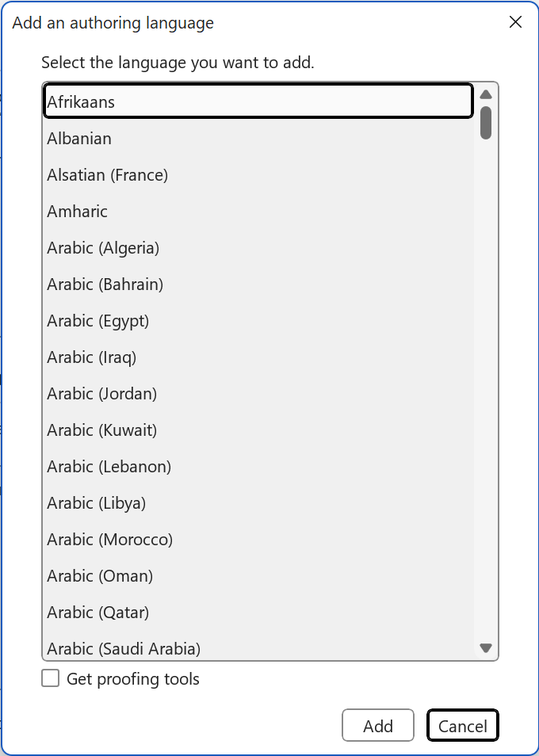Choose Albanian from the list
The image size is (539, 756).
[258, 139]
